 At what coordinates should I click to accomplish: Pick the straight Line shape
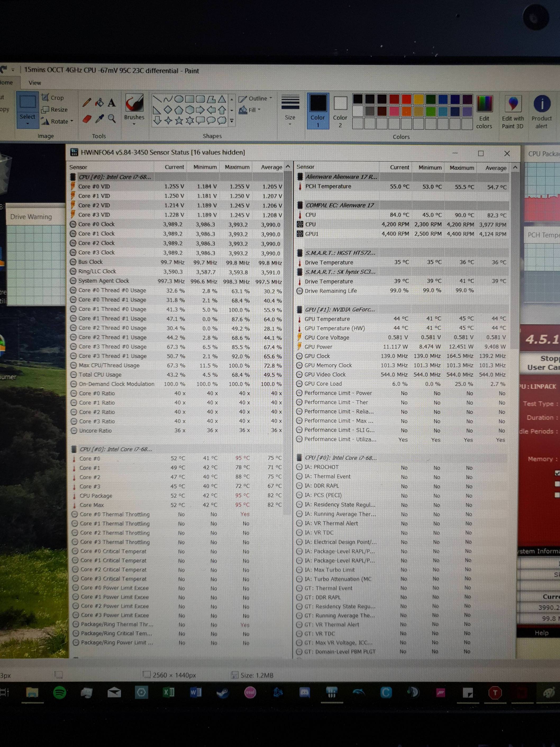157,99
